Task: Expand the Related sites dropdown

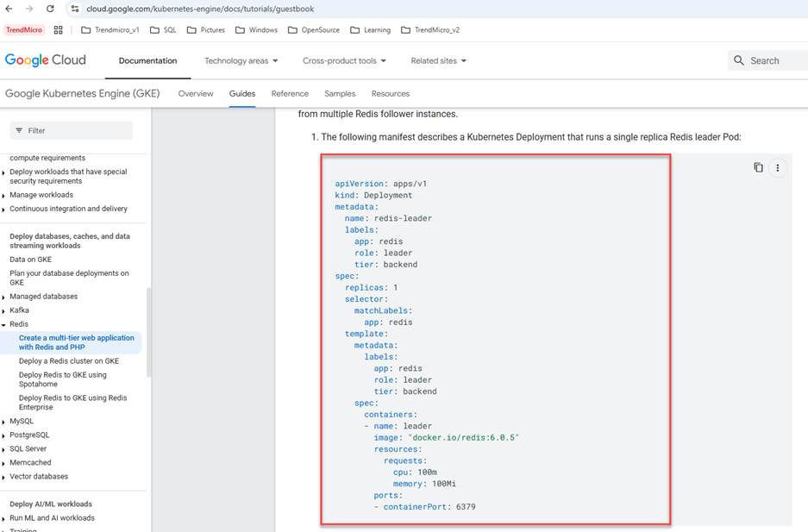Action: (439, 60)
